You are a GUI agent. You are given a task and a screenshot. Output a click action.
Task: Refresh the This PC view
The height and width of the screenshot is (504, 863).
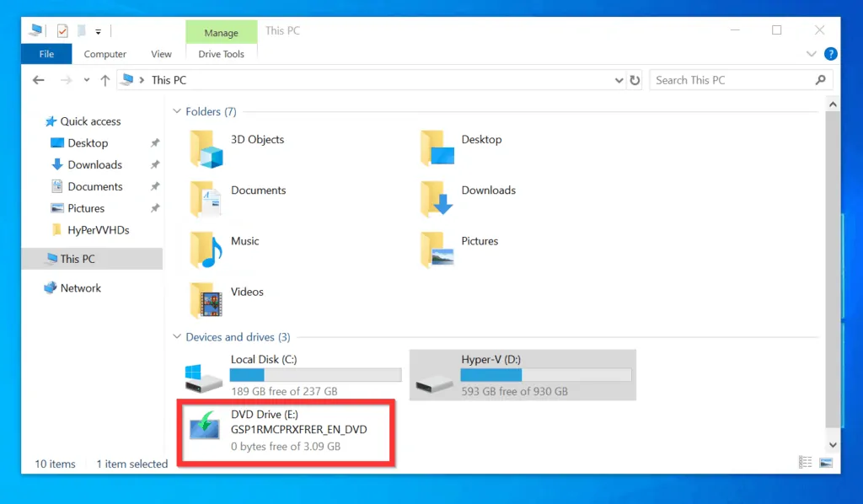coord(635,80)
